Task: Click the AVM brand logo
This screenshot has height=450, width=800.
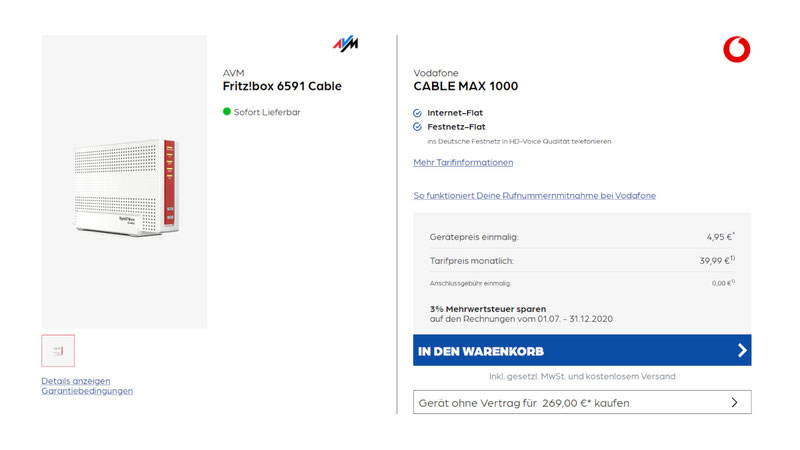Action: tap(345, 44)
